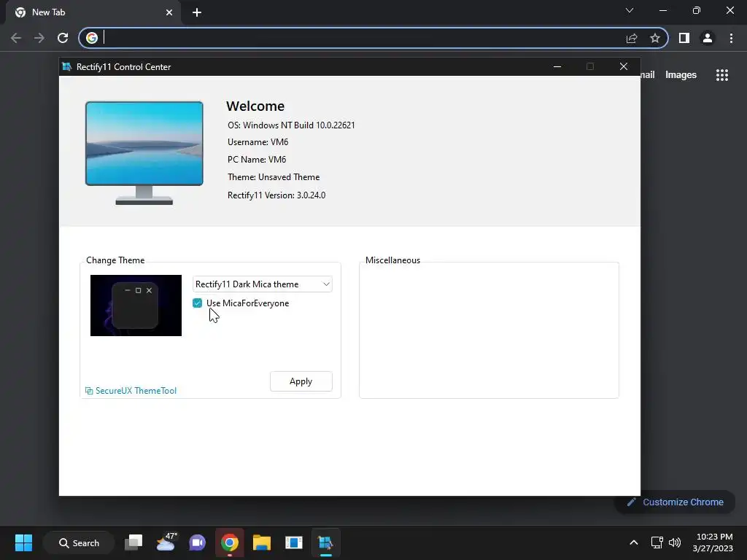Open the Rectify11 Dark Mica theme dropdown
This screenshot has width=747, height=560.
[262, 284]
